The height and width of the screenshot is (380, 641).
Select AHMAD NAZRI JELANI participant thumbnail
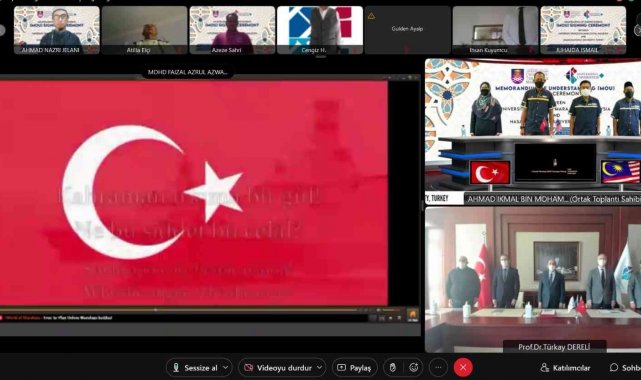56,30
